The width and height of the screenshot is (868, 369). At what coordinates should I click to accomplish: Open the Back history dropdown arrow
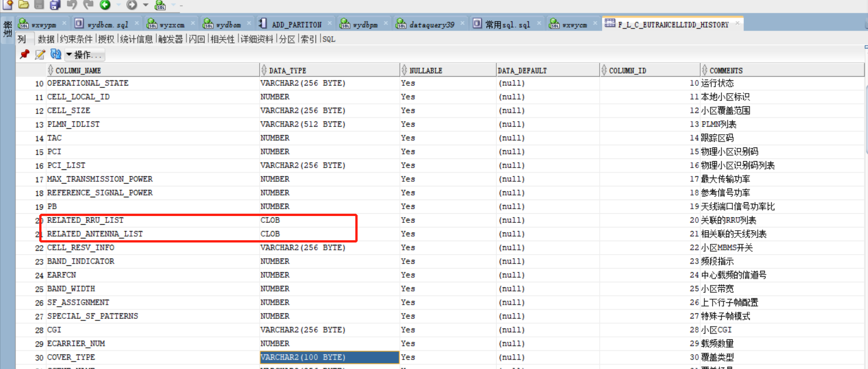pyautogui.click(x=119, y=5)
